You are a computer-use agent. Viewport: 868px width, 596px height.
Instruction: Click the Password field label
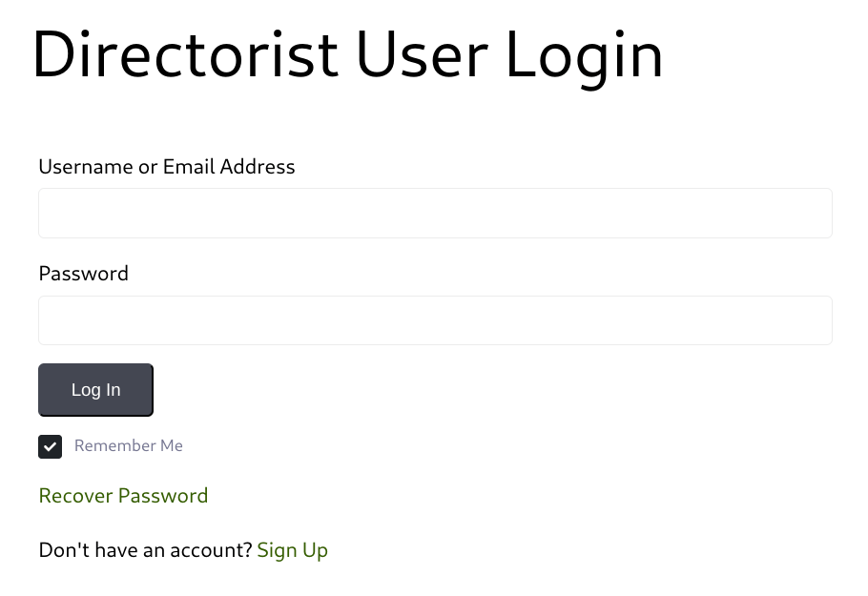(83, 274)
